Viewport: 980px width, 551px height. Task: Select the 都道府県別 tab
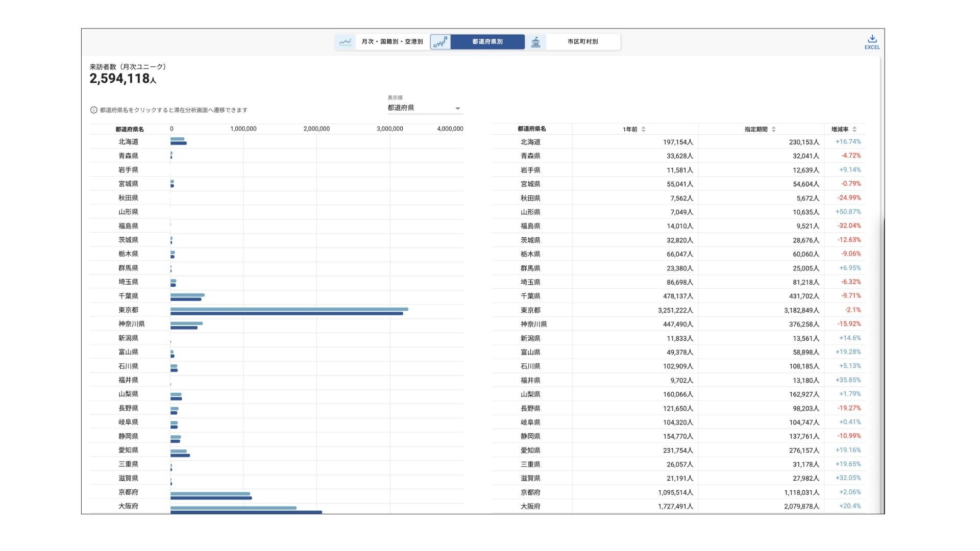(487, 42)
